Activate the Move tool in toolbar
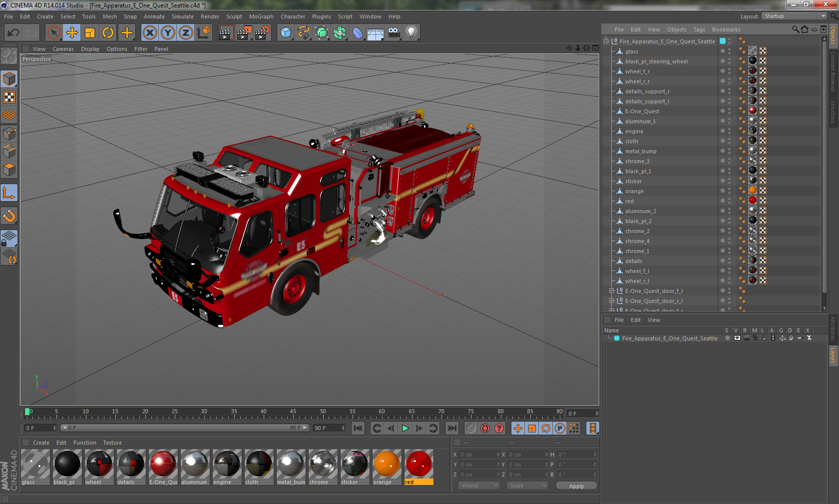Screen dimensions: 839x504 pyautogui.click(x=72, y=33)
